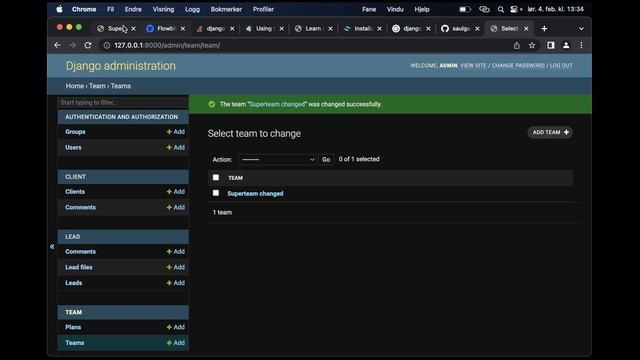The image size is (640, 360).
Task: Open the Endre menu
Action: tap(133, 9)
